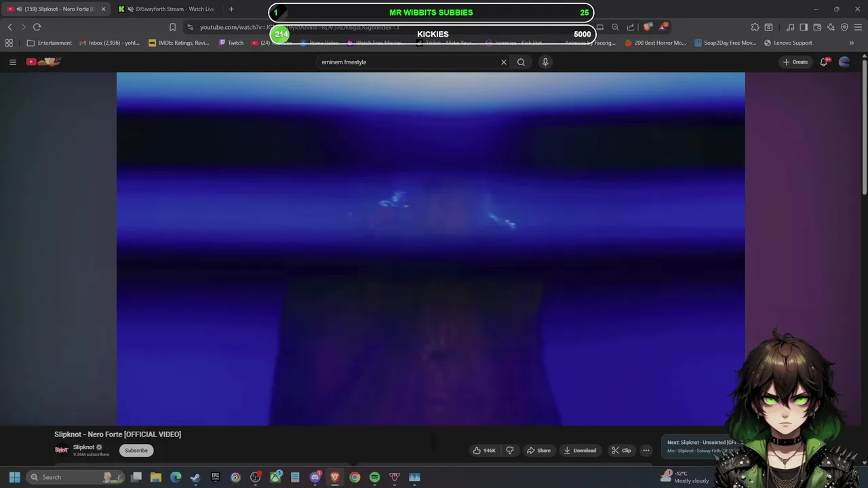Open YouTube notifications bell
The height and width of the screenshot is (488, 868).
click(x=824, y=62)
